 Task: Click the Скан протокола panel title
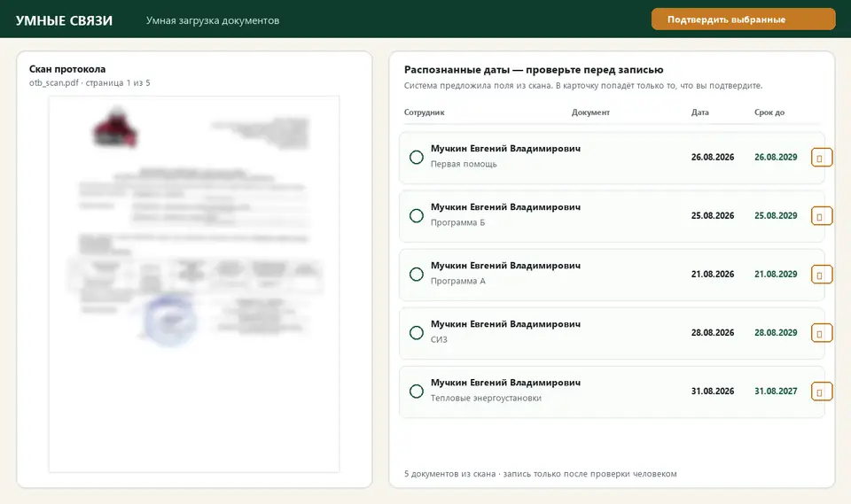point(67,69)
